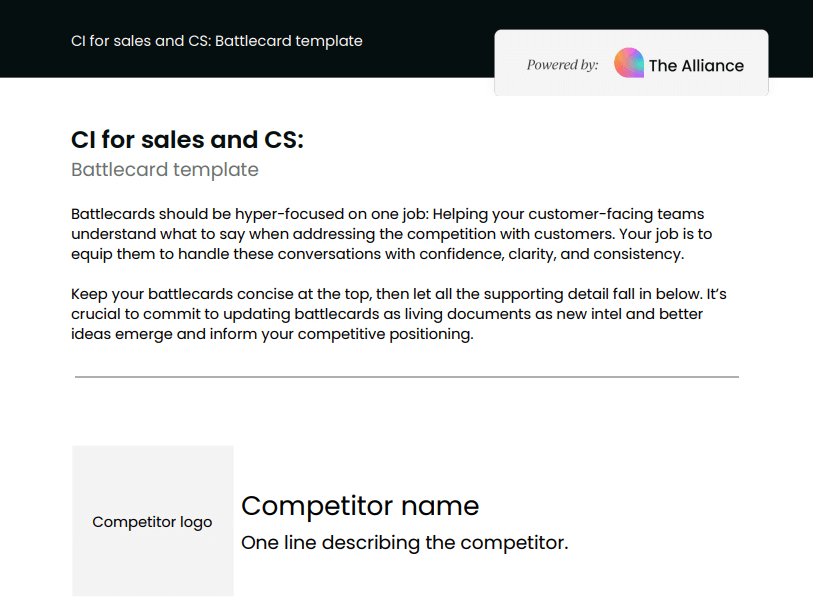
Task: Click 'One line describing the competitor.' text
Action: (x=404, y=542)
